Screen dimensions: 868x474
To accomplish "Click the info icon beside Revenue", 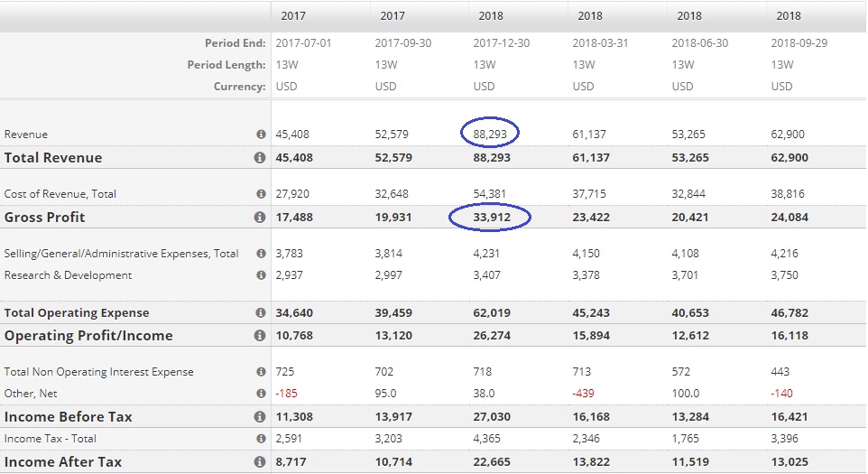I will [261, 135].
